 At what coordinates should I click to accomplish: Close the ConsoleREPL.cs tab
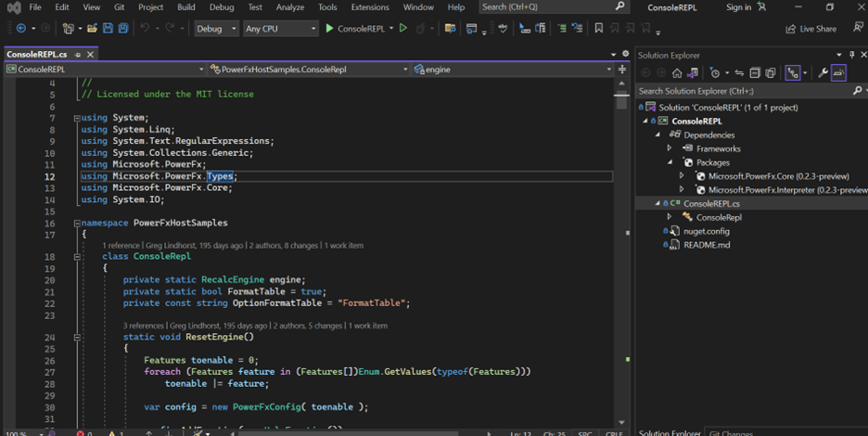pos(90,55)
